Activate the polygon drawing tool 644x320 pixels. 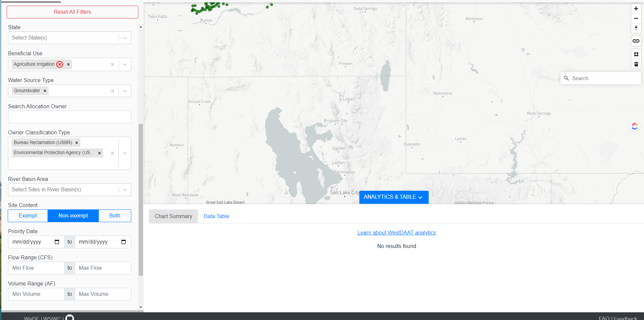click(636, 54)
